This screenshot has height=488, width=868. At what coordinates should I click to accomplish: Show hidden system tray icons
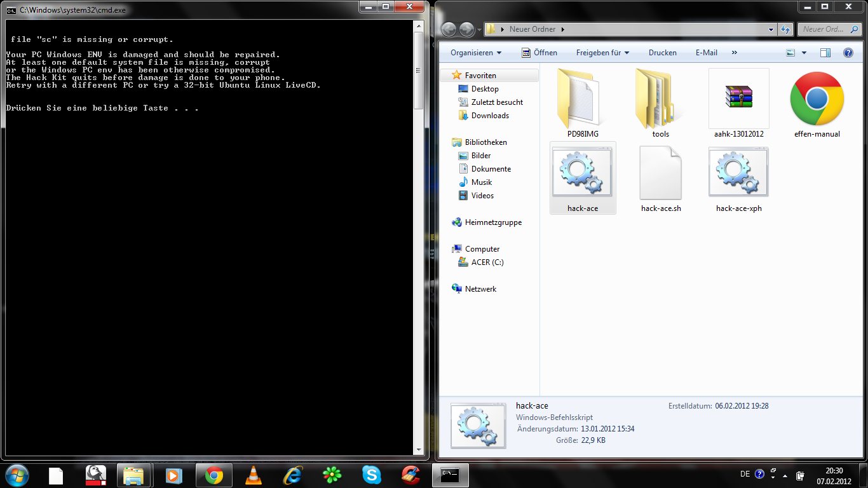coord(785,475)
